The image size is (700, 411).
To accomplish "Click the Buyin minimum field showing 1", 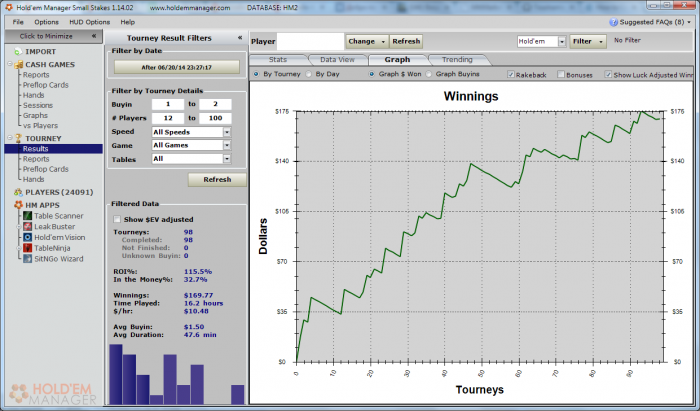I will pos(168,104).
